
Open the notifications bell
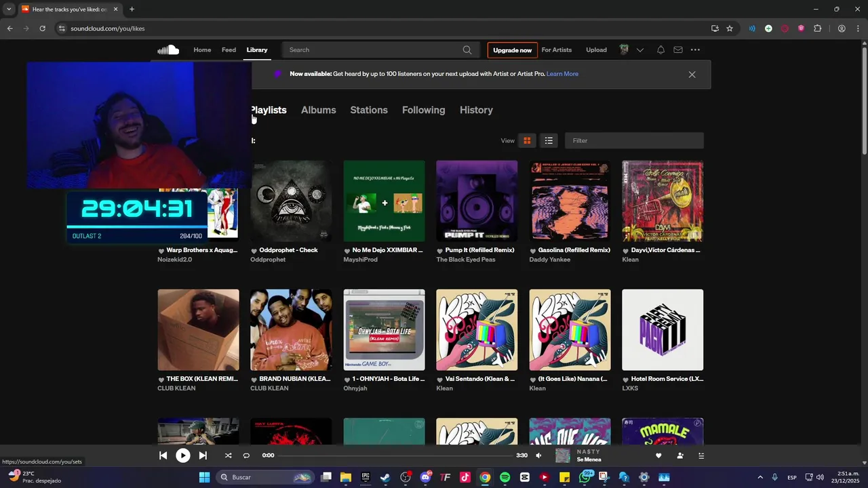pos(660,49)
